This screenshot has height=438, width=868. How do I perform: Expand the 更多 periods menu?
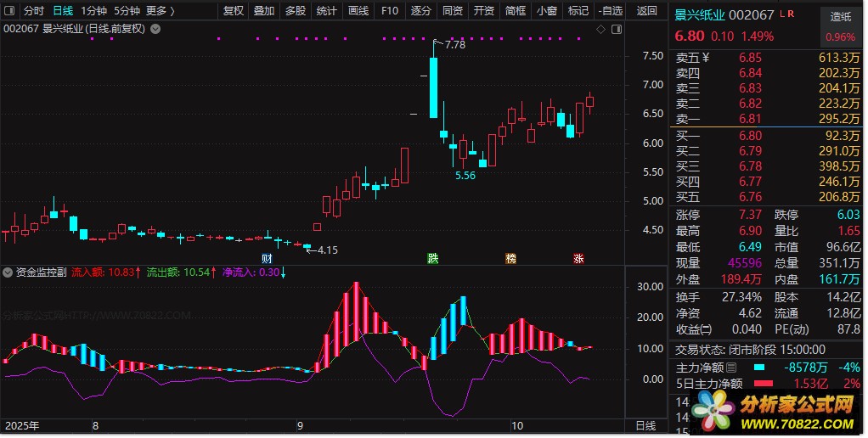tap(161, 10)
